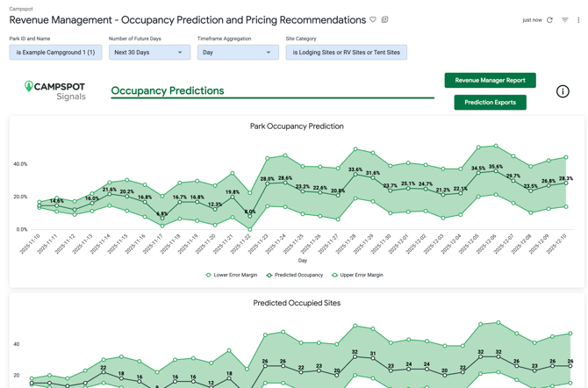Image resolution: width=588 pixels, height=388 pixels.
Task: Click the add-to-board icon beside the title
Action: (385, 20)
